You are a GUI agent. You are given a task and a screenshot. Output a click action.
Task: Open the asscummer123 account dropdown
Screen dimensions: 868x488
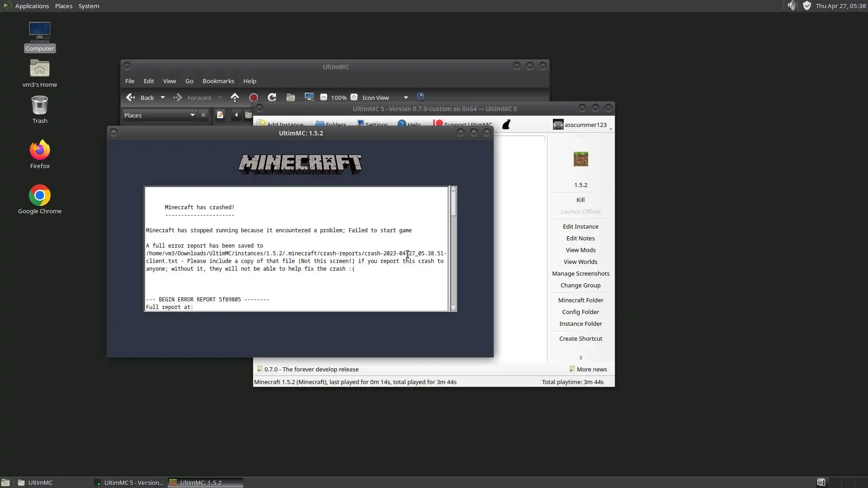click(x=582, y=125)
